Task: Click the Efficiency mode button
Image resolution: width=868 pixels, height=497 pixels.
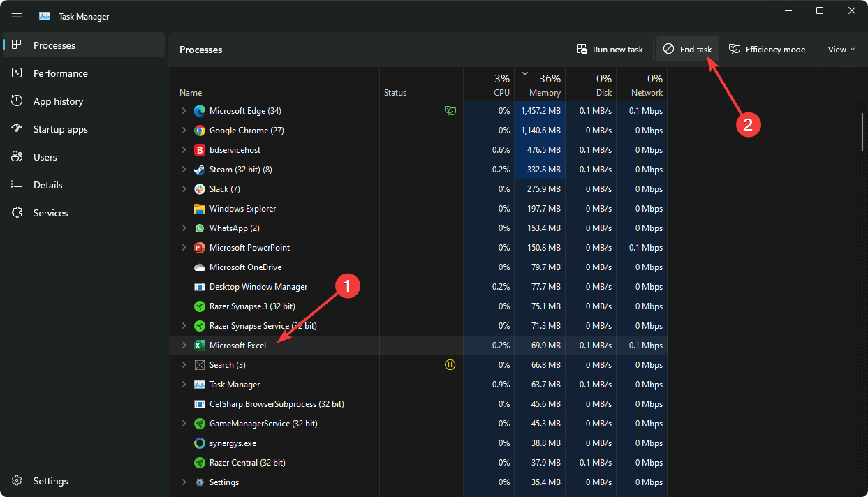Action: coord(767,50)
